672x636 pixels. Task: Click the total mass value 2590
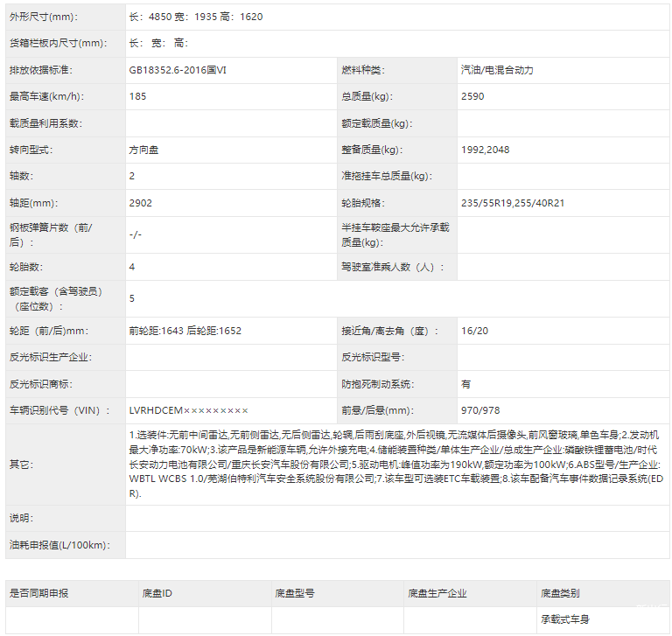(472, 96)
